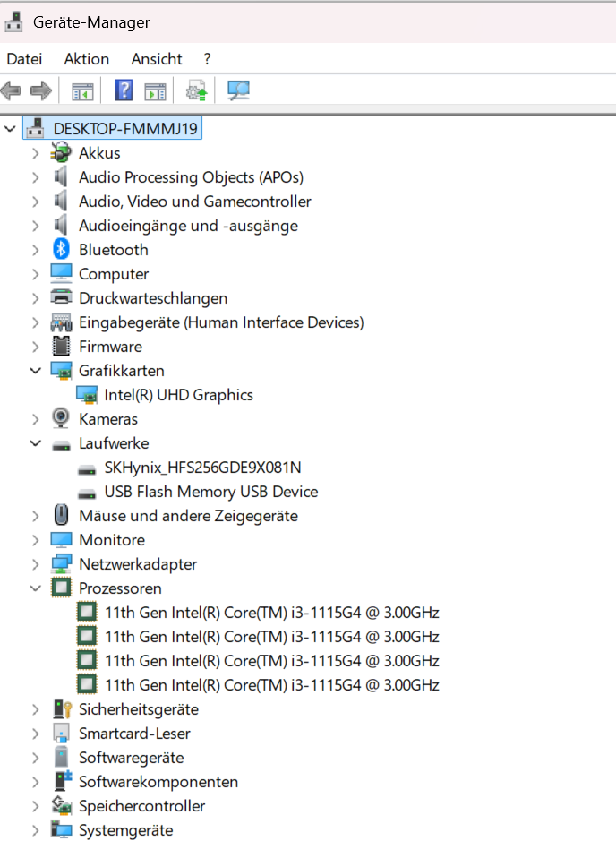
Task: Click the Bluetooth icon in device tree
Action: pyautogui.click(x=61, y=250)
